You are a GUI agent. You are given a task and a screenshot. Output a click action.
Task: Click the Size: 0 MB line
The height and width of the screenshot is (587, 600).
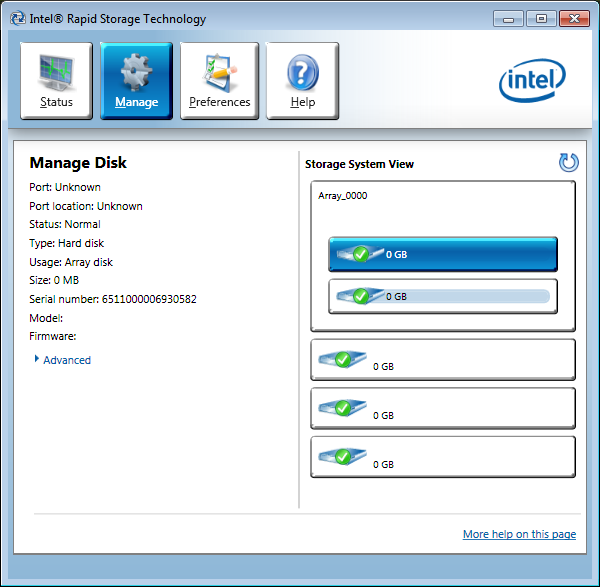pyautogui.click(x=54, y=280)
